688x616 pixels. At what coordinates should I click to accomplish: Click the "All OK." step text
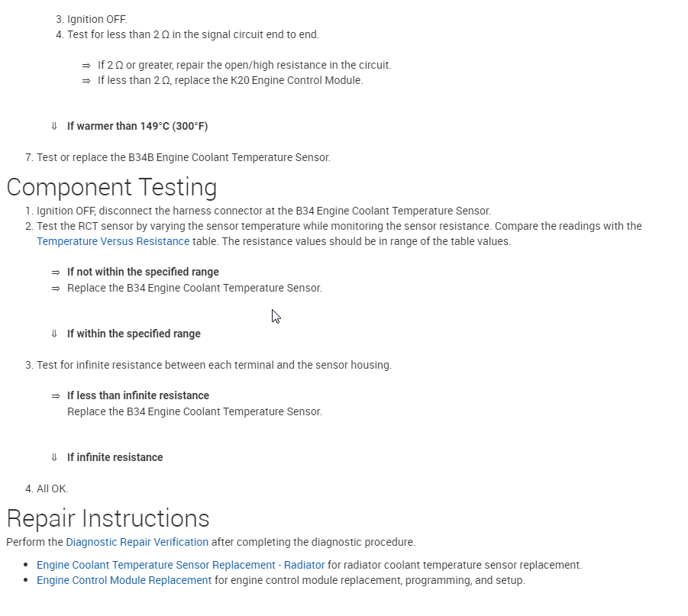(x=53, y=489)
